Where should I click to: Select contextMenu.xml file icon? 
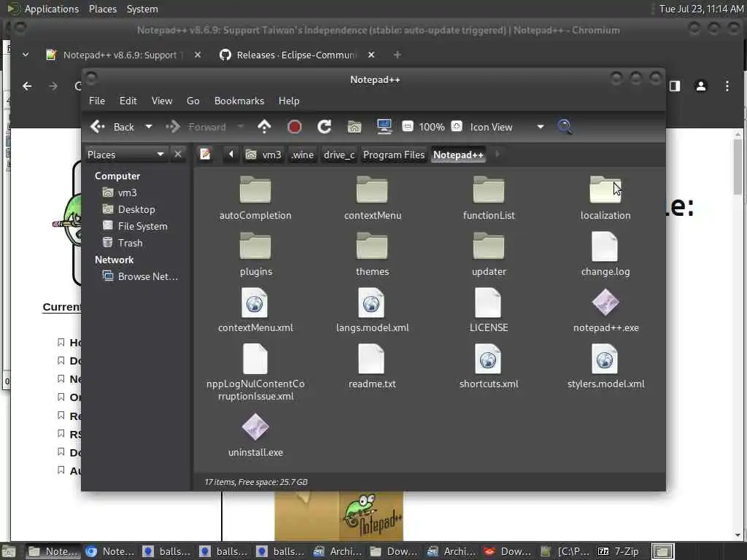(x=255, y=303)
